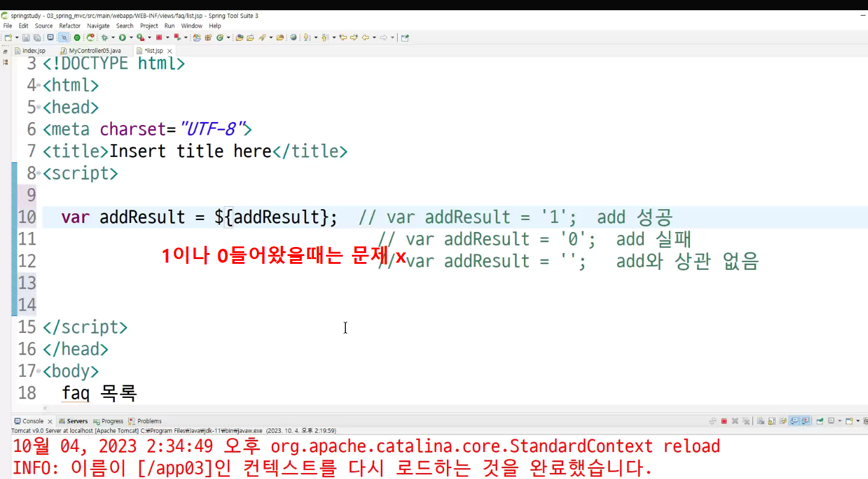Image resolution: width=868 pixels, height=479 pixels.
Task: Open the Refactor menu
Action: (x=70, y=26)
